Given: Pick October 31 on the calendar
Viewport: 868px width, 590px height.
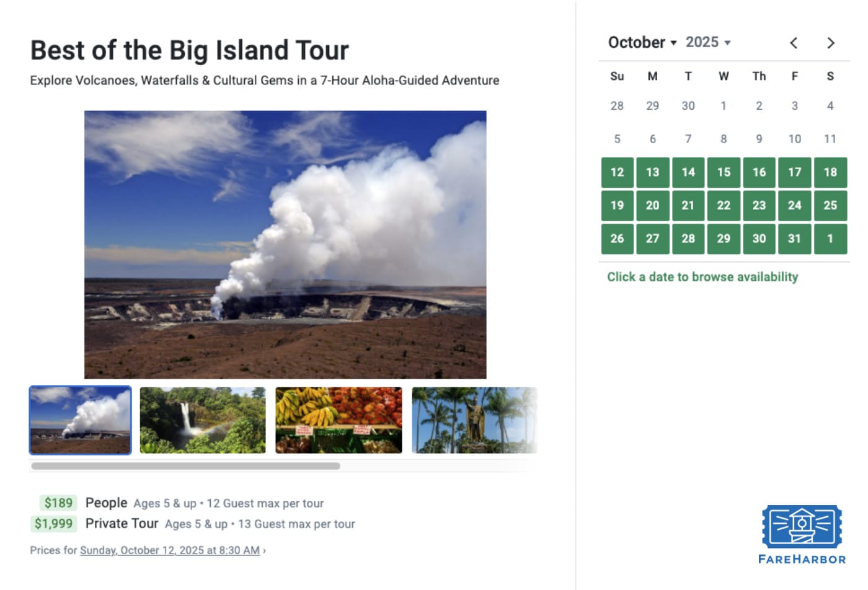Looking at the screenshot, I should point(794,239).
